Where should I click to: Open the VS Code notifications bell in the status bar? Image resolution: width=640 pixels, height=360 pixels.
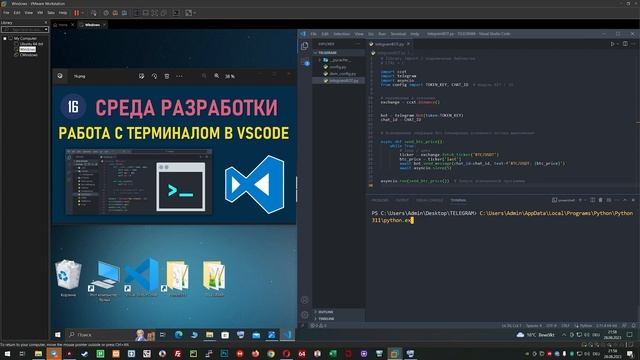click(x=633, y=326)
